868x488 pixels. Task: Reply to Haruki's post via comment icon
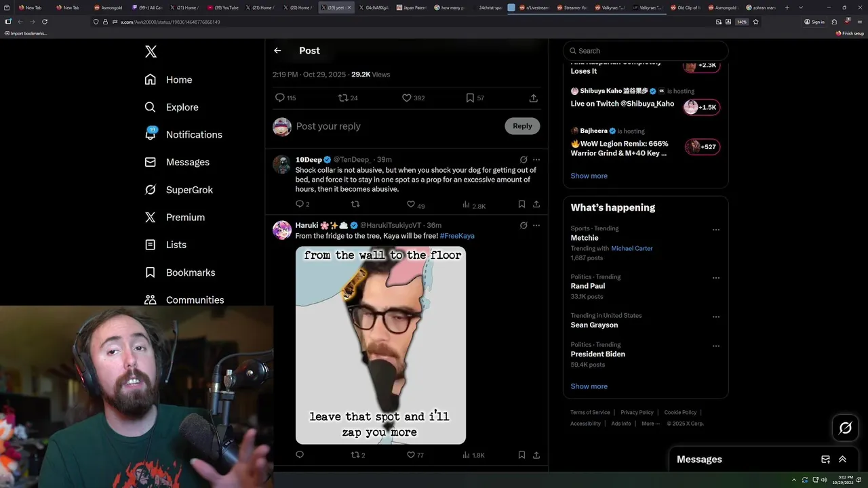coord(300,455)
